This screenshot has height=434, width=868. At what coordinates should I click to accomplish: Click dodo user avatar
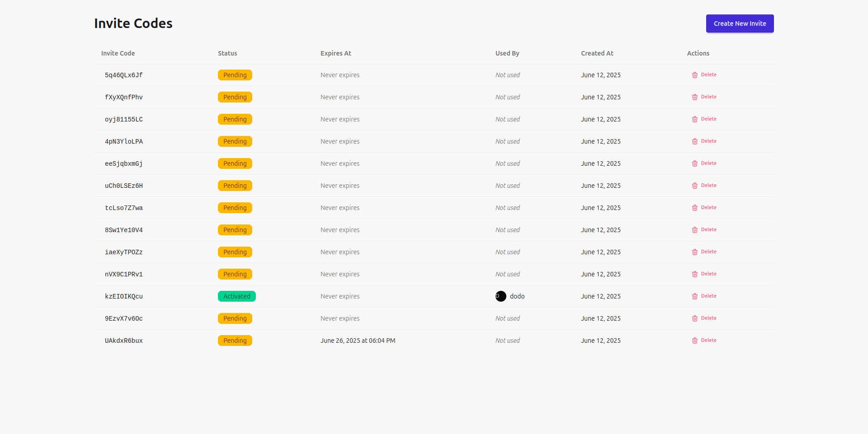(500, 296)
